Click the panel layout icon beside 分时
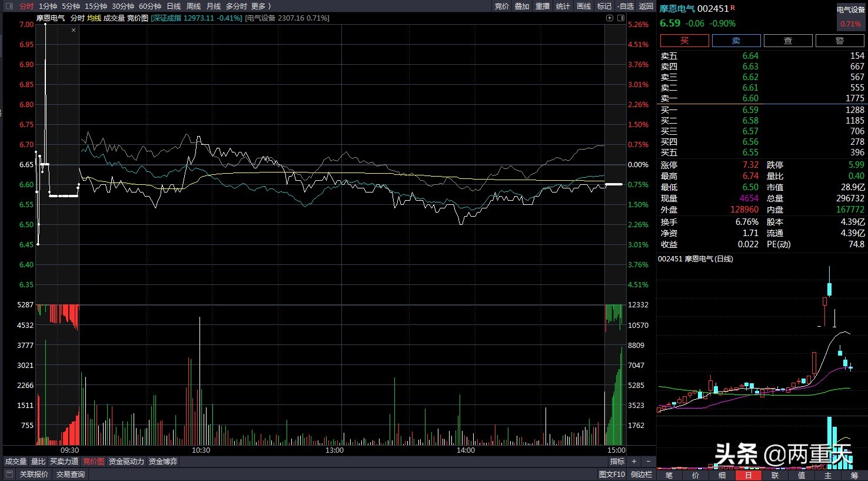 coord(9,6)
